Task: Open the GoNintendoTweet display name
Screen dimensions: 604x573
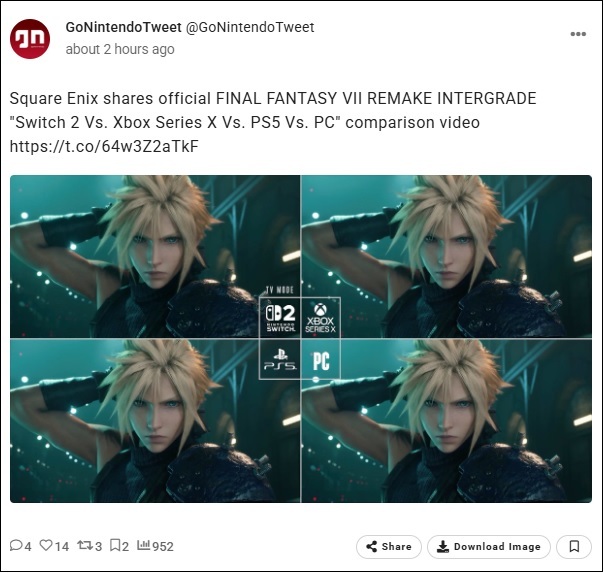Action: coord(123,27)
